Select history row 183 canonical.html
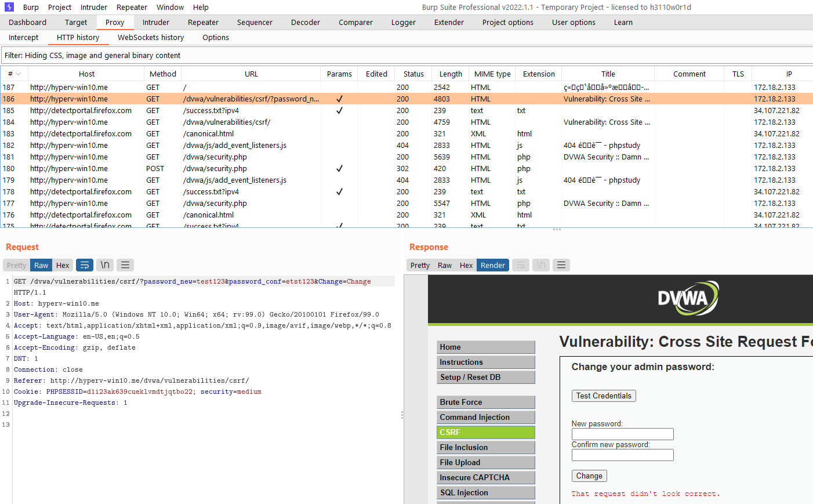The width and height of the screenshot is (813, 504). tap(406, 133)
